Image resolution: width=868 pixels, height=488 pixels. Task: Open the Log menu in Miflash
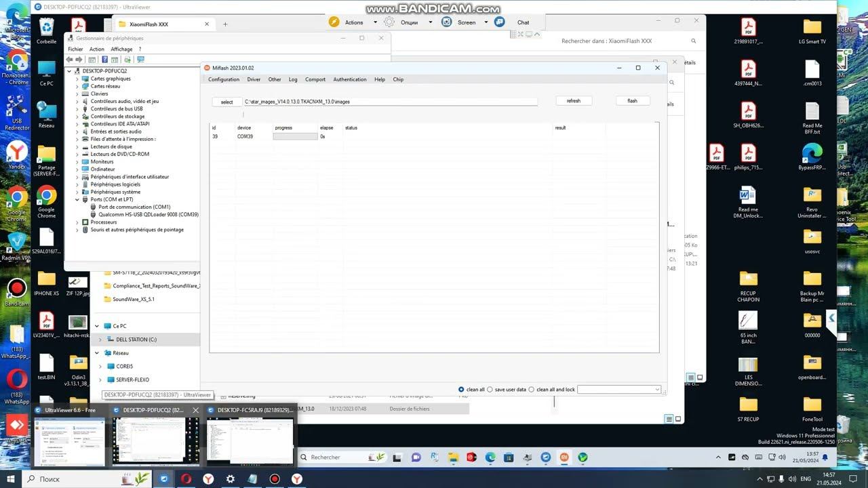point(293,79)
